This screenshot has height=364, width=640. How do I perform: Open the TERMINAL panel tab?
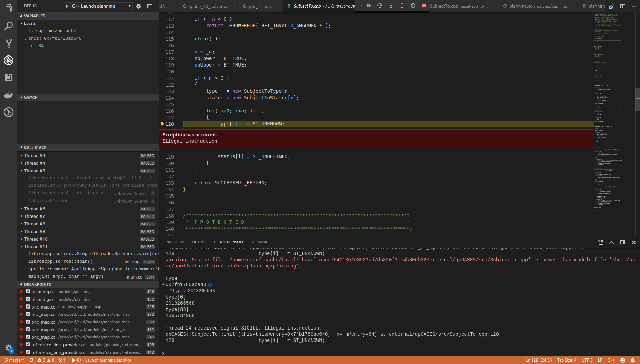[260, 242]
